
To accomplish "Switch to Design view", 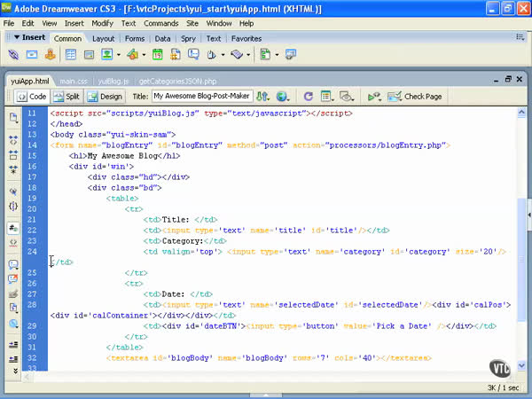I will (x=106, y=97).
